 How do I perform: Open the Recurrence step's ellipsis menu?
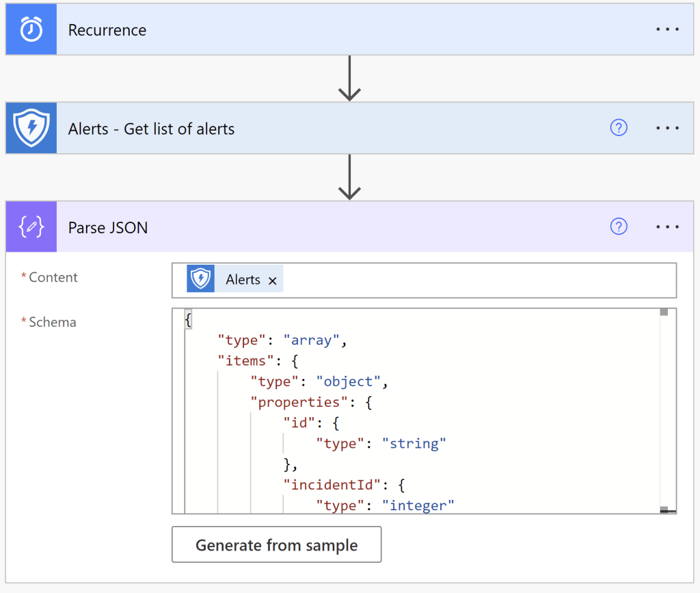click(667, 29)
